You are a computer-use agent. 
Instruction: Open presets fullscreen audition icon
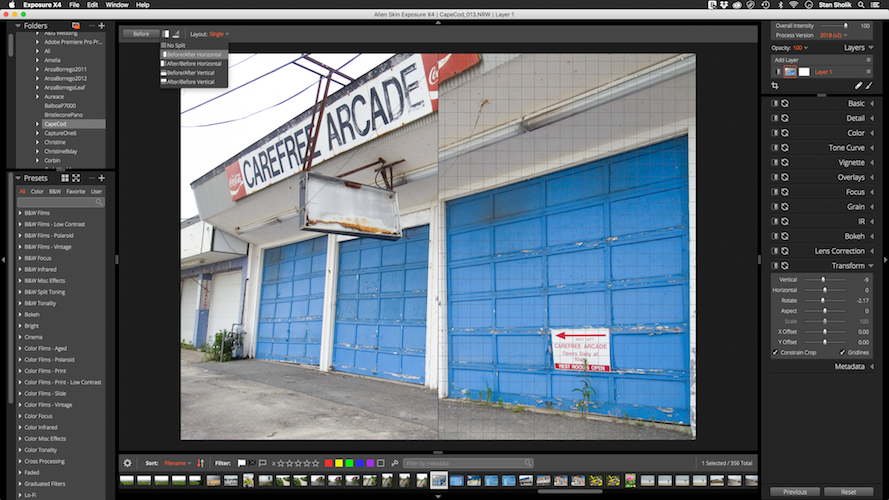76,178
